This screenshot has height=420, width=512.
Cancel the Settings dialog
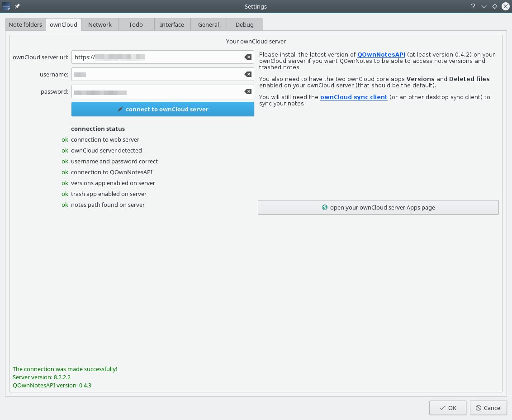pos(488,408)
